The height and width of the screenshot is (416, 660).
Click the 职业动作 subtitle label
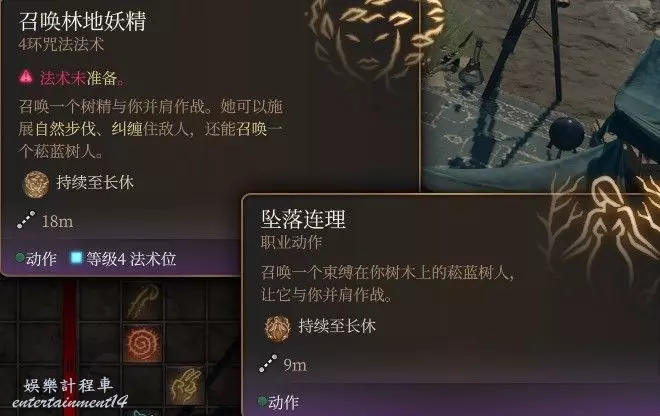(x=291, y=242)
